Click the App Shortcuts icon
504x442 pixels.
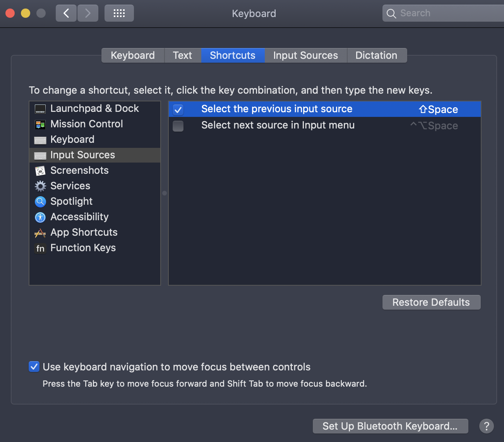click(x=40, y=233)
